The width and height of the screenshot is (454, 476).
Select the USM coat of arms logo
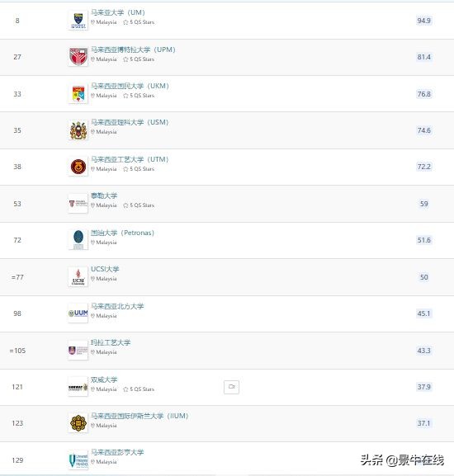pyautogui.click(x=78, y=130)
